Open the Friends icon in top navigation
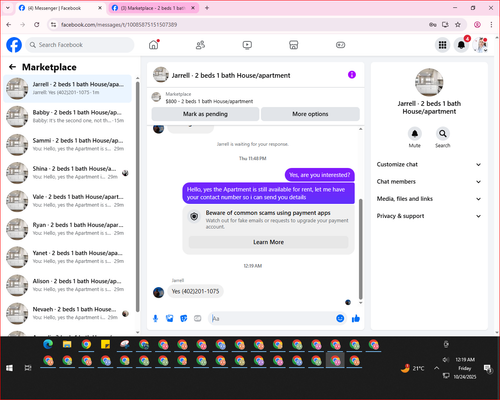This screenshot has width=500, height=400. pyautogui.click(x=200, y=45)
